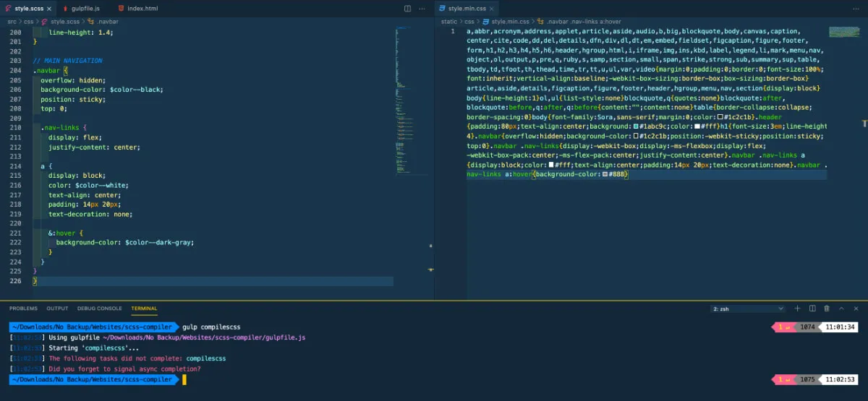
Task: Click the '// MAIN NAVIGATION' comment line
Action: tap(67, 61)
